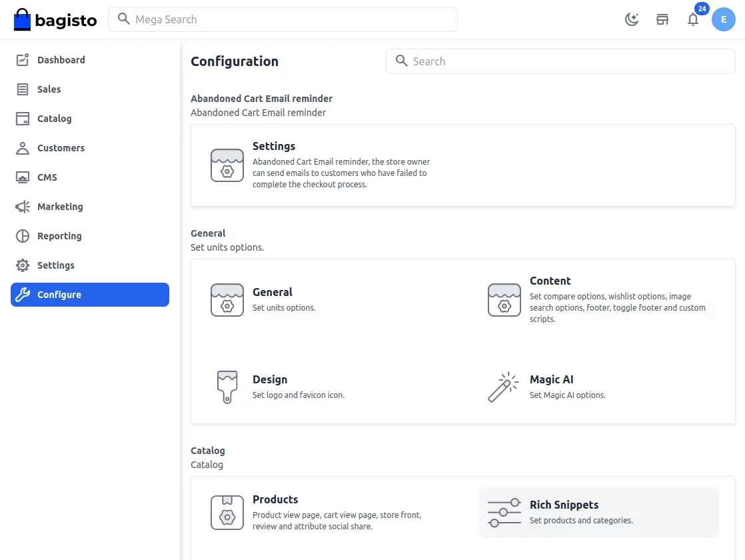Click the Configuration search magnifier icon
Viewport: 745px width, 560px height.
(401, 61)
